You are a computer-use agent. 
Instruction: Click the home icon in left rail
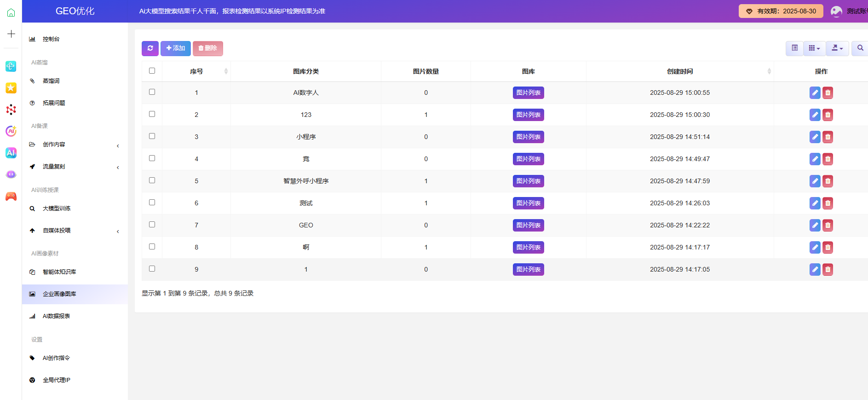[x=11, y=12]
